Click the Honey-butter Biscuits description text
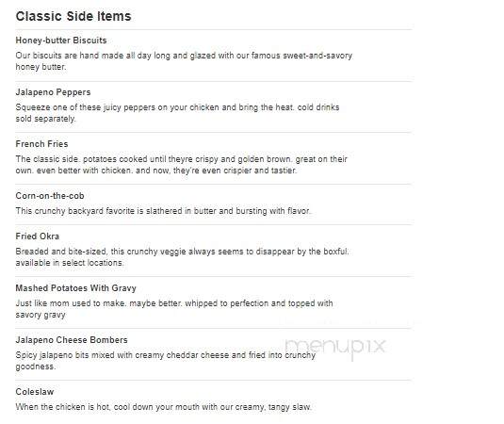The height and width of the screenshot is (424, 504). point(184,61)
